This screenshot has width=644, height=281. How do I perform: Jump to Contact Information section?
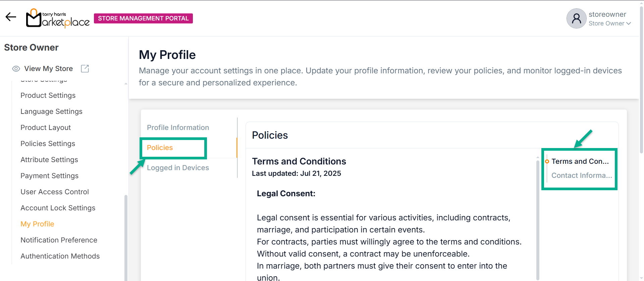coord(582,175)
